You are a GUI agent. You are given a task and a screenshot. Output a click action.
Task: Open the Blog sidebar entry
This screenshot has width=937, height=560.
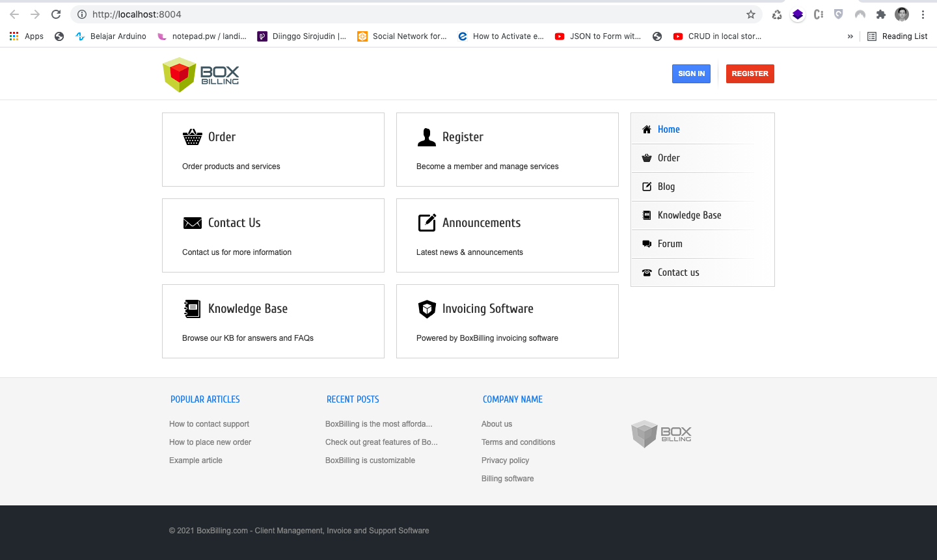[x=666, y=186]
